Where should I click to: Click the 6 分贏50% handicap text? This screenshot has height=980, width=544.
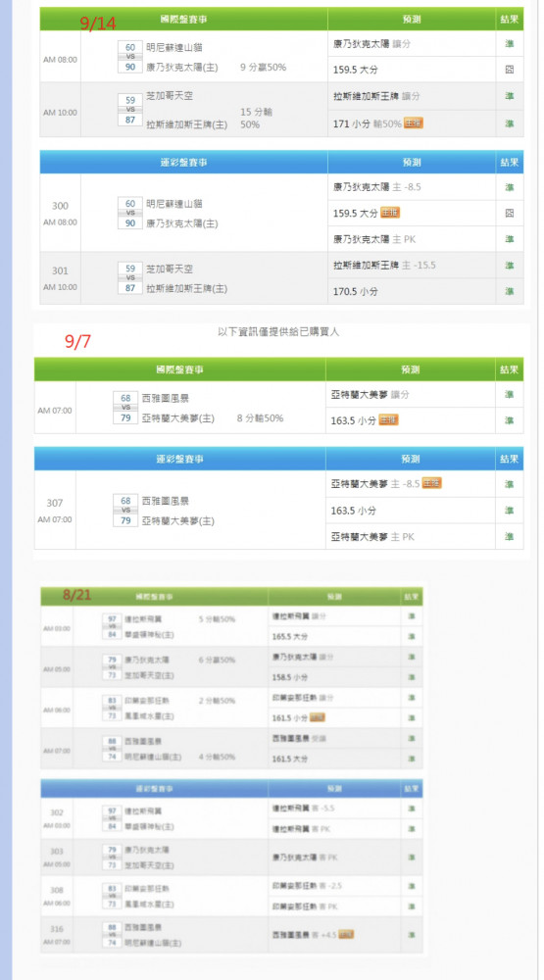(x=217, y=660)
